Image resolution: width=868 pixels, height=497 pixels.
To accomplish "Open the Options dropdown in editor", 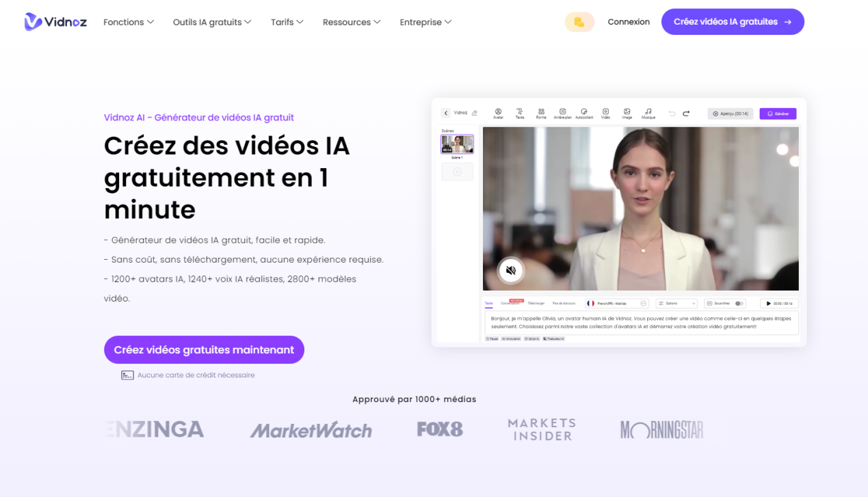I will point(676,304).
